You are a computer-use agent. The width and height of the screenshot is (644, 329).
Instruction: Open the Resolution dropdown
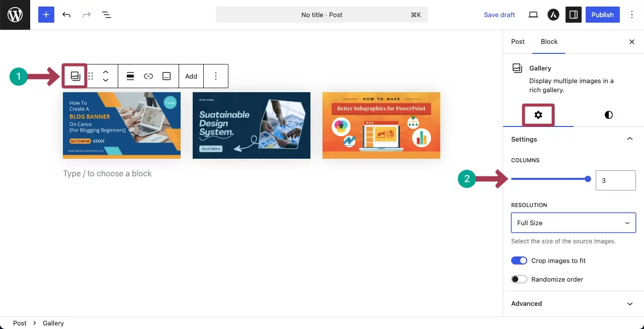point(573,223)
